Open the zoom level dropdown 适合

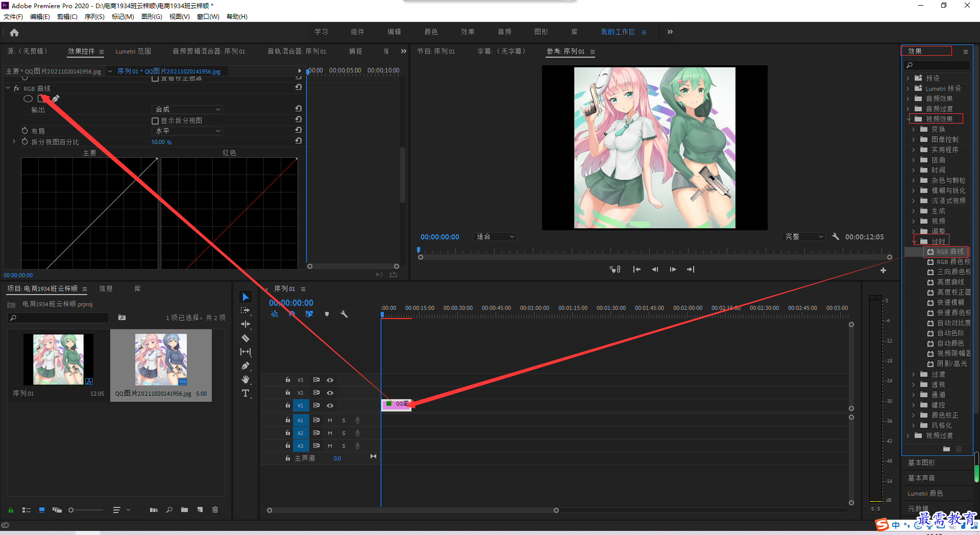coord(495,236)
